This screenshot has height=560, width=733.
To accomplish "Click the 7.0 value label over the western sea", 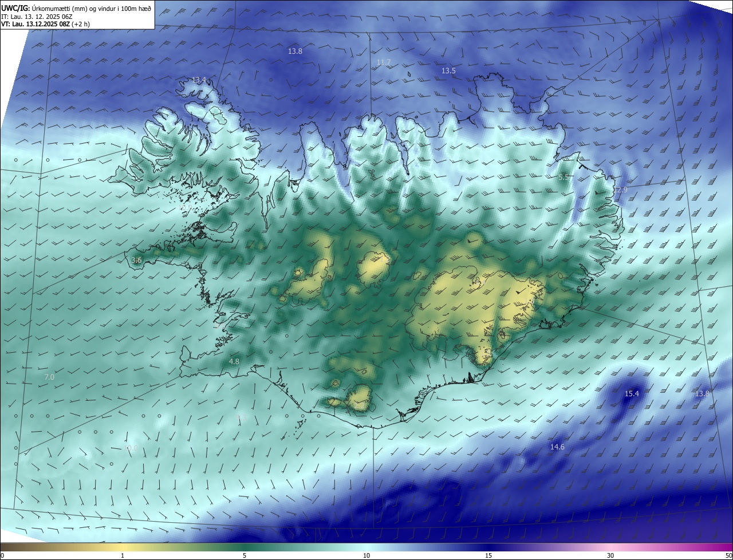I will click(x=49, y=377).
